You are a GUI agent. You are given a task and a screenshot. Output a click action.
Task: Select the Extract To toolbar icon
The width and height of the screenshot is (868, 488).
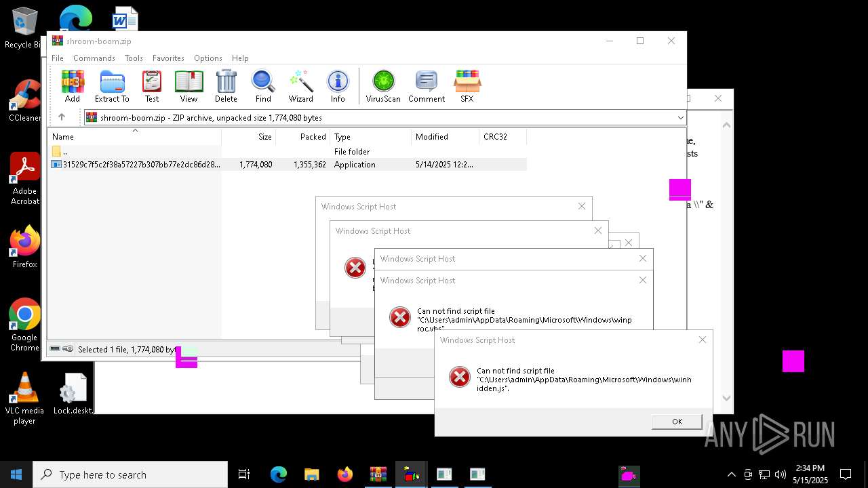click(x=112, y=86)
